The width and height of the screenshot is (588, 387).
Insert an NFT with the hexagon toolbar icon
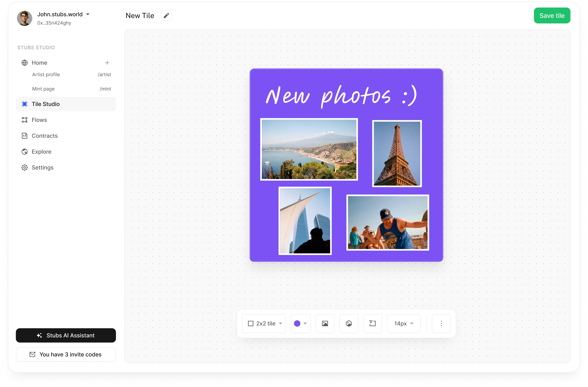tap(349, 323)
